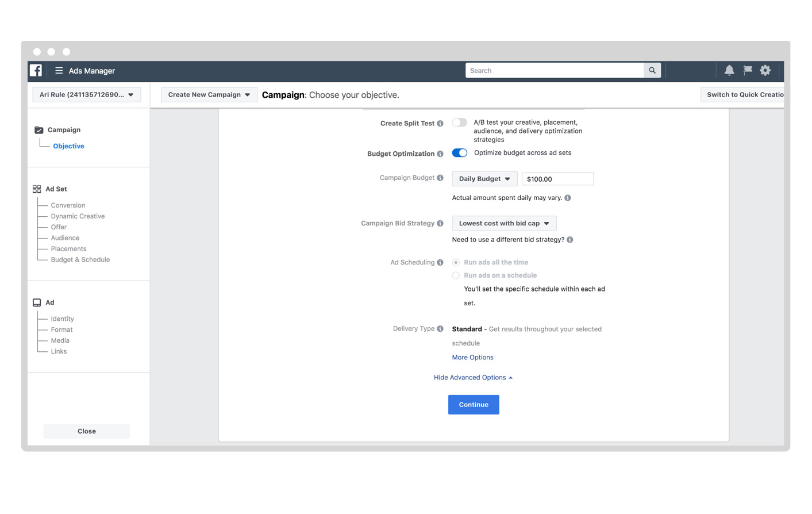Viewport: 812px width, 514px height.
Task: Click the flag icon in header
Action: (x=747, y=71)
